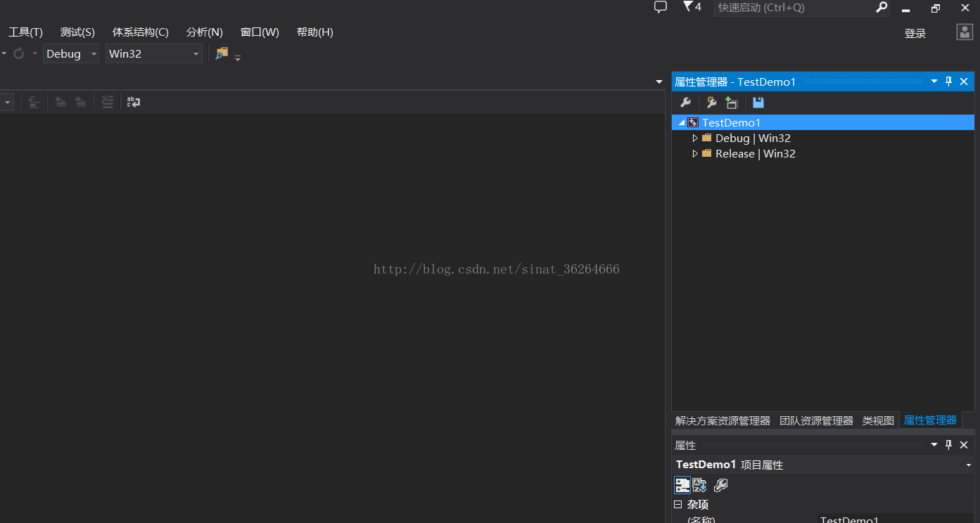
Task: Click the 杂项 category label
Action: click(698, 505)
